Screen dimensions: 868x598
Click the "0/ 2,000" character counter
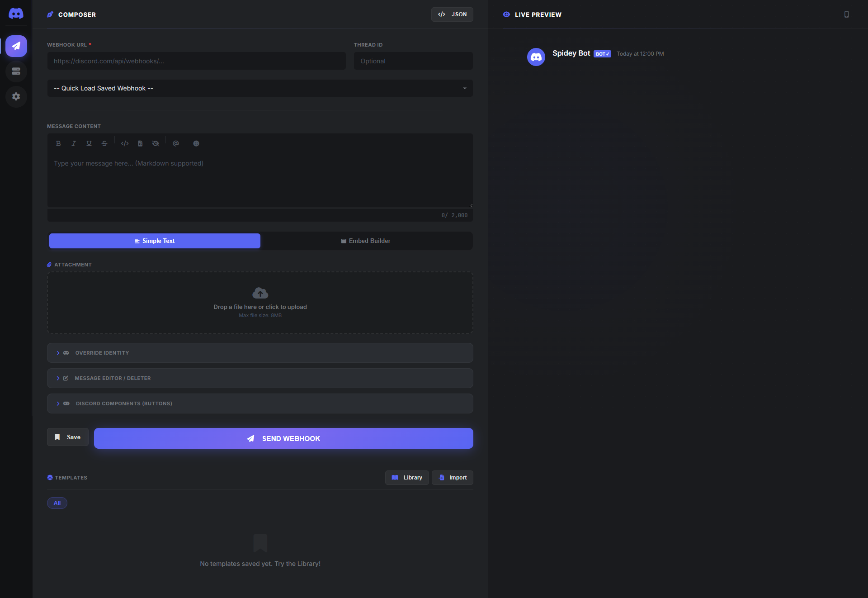pyautogui.click(x=454, y=215)
